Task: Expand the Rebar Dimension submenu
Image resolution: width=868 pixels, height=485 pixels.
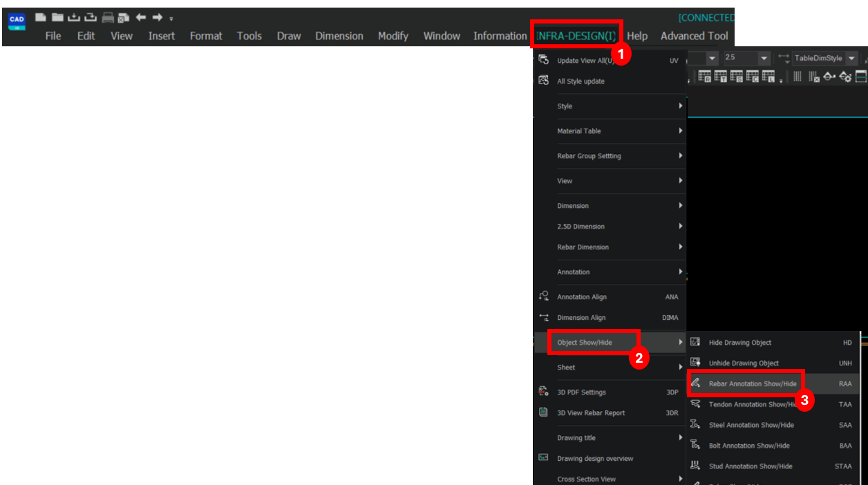Action: click(610, 247)
